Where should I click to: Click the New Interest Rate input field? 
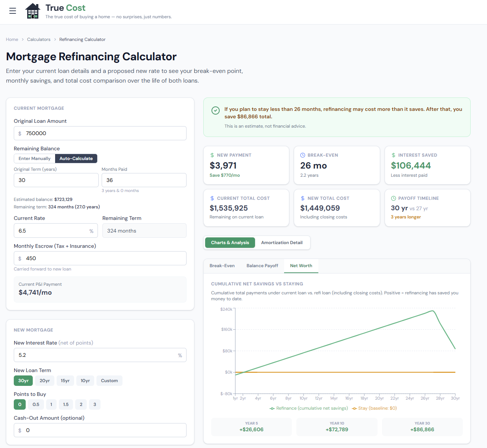coord(97,355)
